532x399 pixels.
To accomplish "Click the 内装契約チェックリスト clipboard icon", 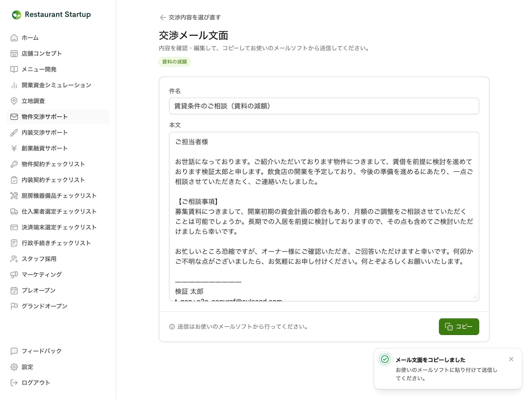I will 14,180.
